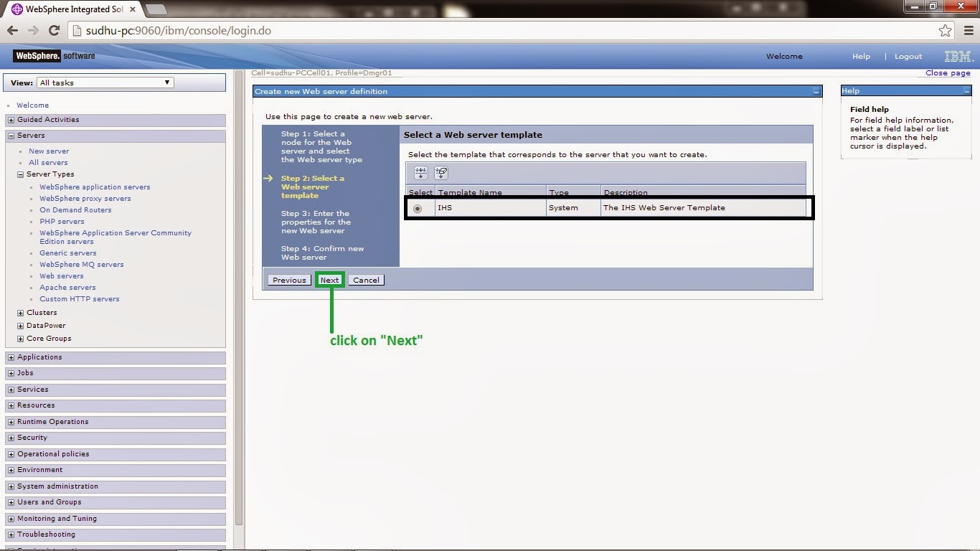980x551 pixels.
Task: Select the IHS template radio button
Action: pos(418,209)
